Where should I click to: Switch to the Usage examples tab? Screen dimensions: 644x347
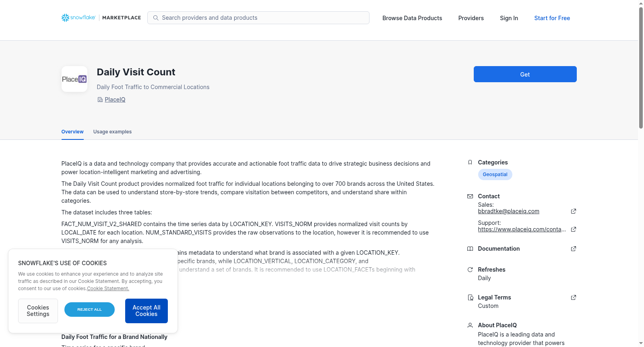point(112,132)
